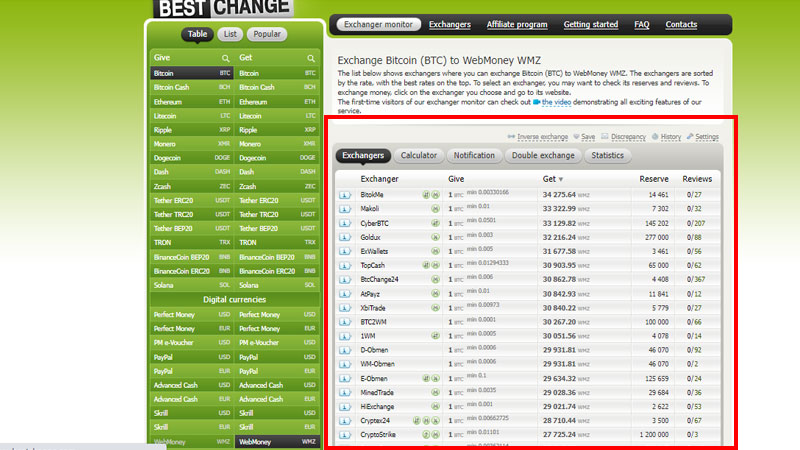Click the History link
The height and width of the screenshot is (450, 800).
670,137
